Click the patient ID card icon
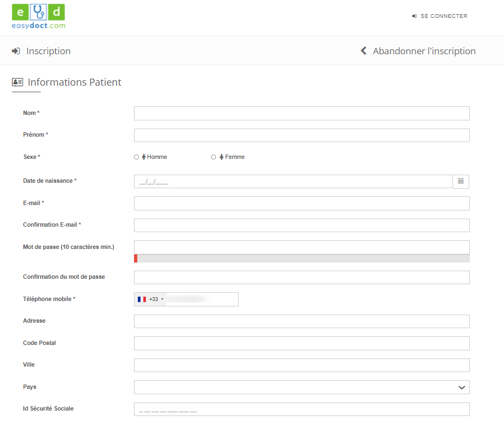Screen dimensions: 504x429 point(17,82)
